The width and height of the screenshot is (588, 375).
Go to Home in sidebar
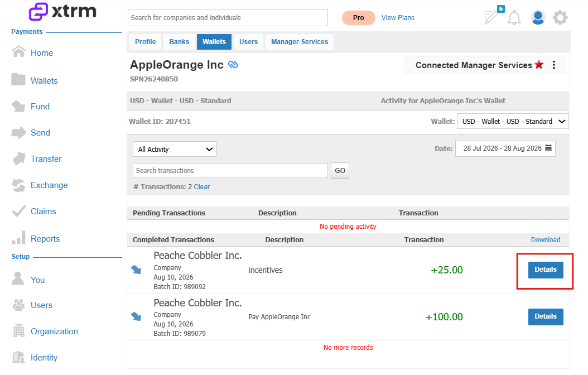click(x=42, y=53)
